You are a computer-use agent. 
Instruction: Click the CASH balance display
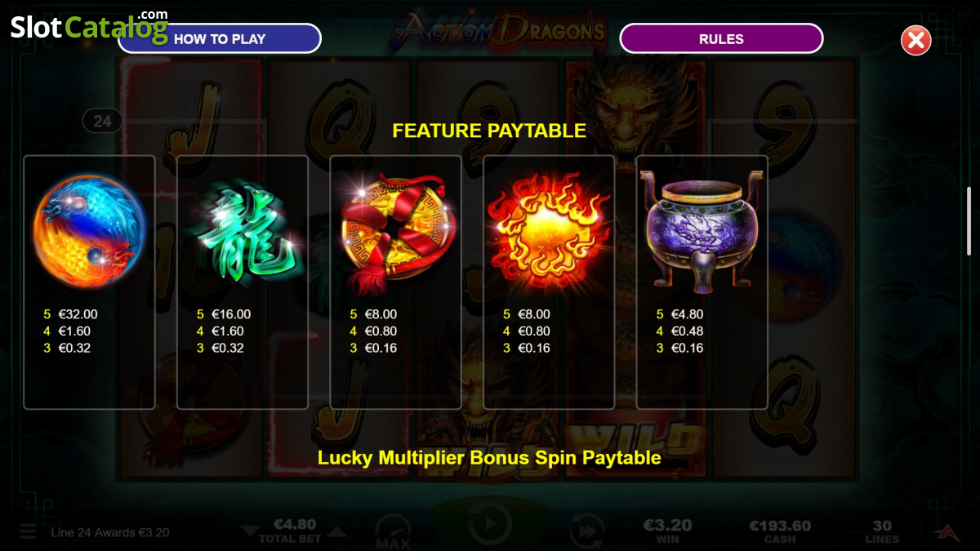click(x=780, y=532)
